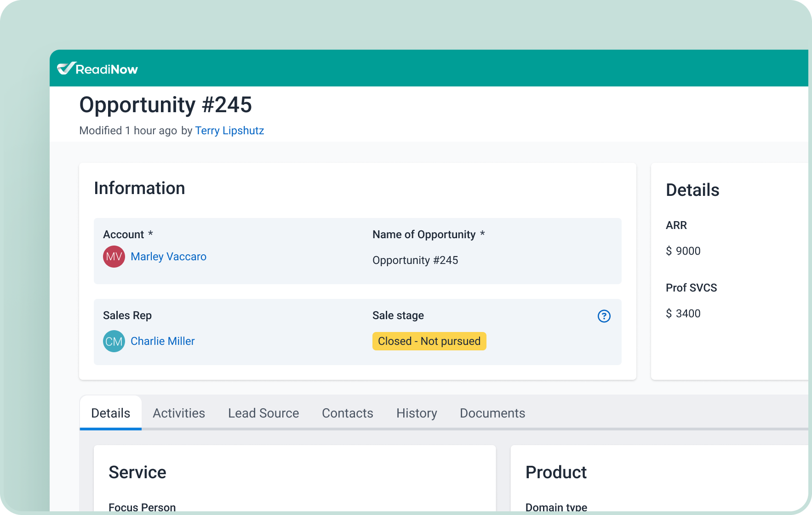Open Charlie Miller sales rep link
812x515 pixels.
[162, 341]
